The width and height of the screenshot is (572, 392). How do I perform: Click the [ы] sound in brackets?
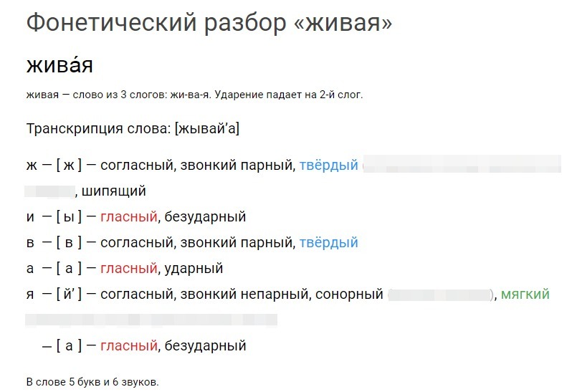pos(69,216)
